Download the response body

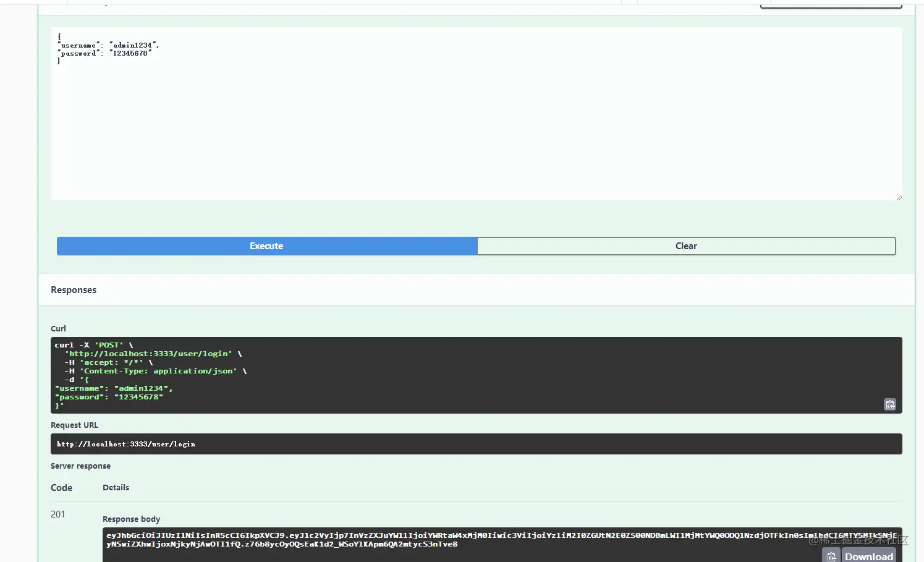coord(868,556)
